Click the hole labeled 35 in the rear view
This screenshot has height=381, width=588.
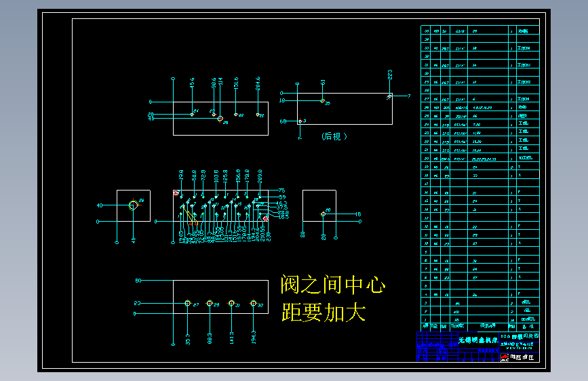323,100
